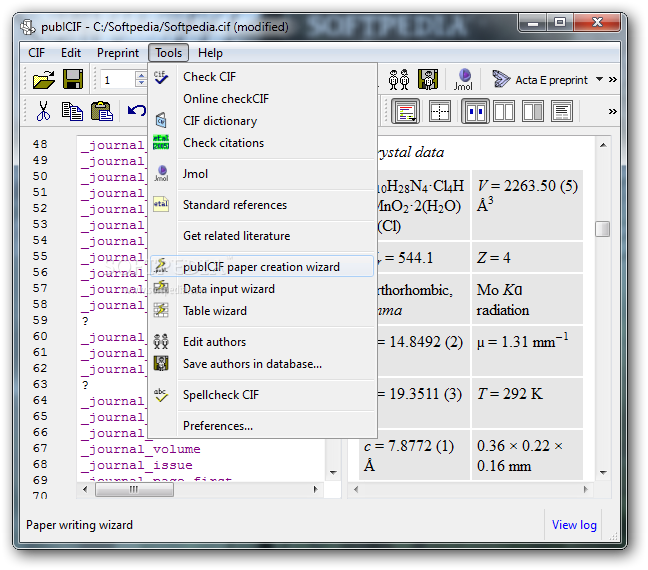Save the CIF with floppy disk icon
Screen dimensions: 648x570
[x=73, y=79]
